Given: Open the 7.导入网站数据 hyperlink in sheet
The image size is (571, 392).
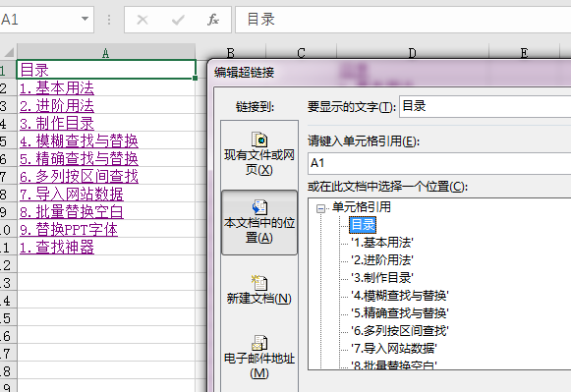Looking at the screenshot, I should tap(72, 195).
